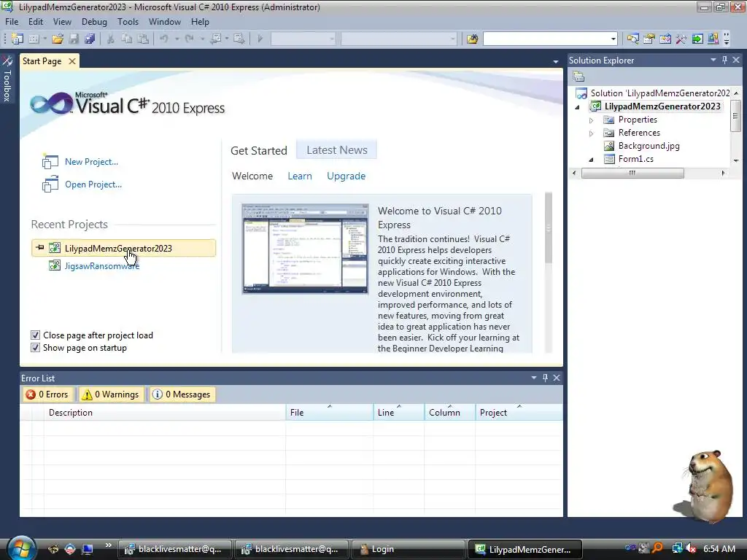
Task: Click inside the Find combo box field
Action: tap(546, 39)
